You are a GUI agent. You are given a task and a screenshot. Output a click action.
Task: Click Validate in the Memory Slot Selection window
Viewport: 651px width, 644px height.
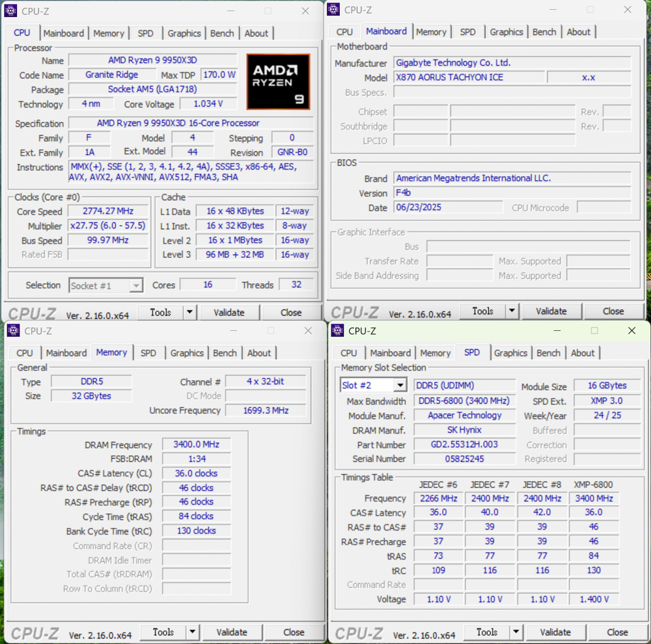pos(555,632)
